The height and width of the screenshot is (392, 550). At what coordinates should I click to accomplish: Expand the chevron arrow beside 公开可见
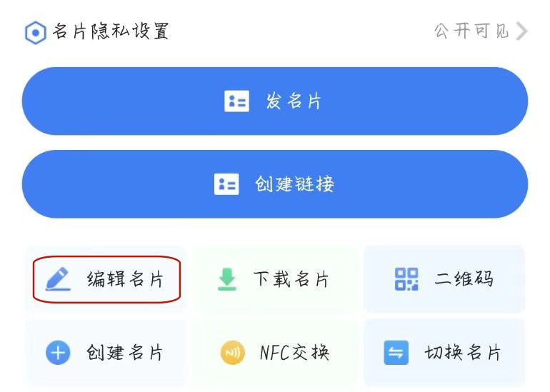tap(522, 31)
